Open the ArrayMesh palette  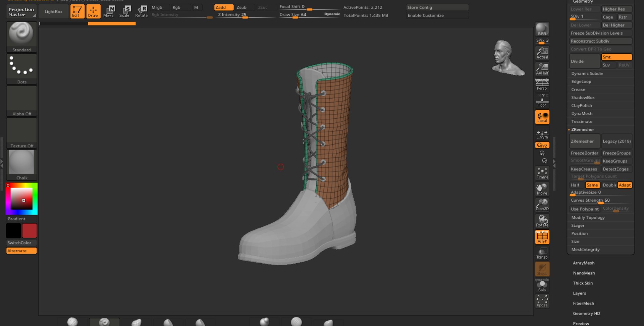[583, 263]
